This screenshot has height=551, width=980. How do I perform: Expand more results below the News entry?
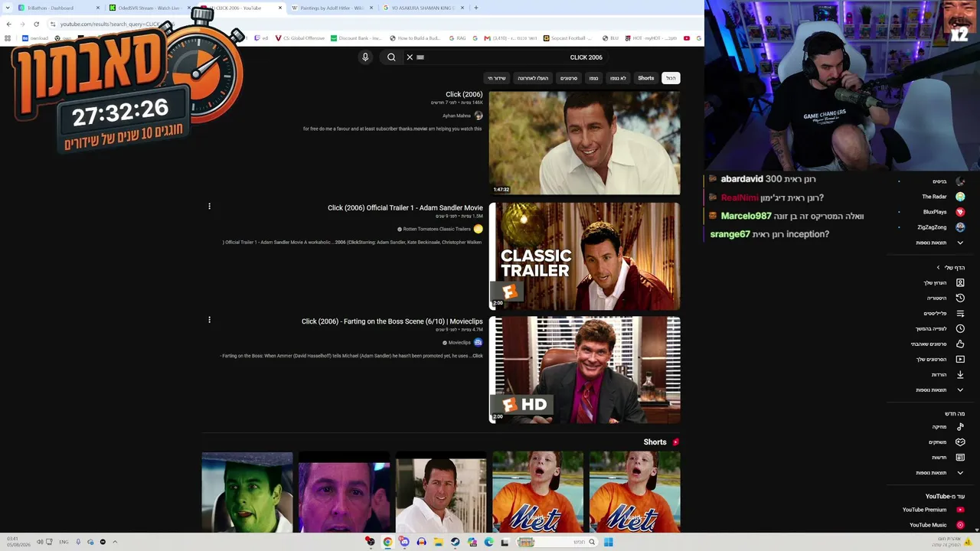(960, 473)
